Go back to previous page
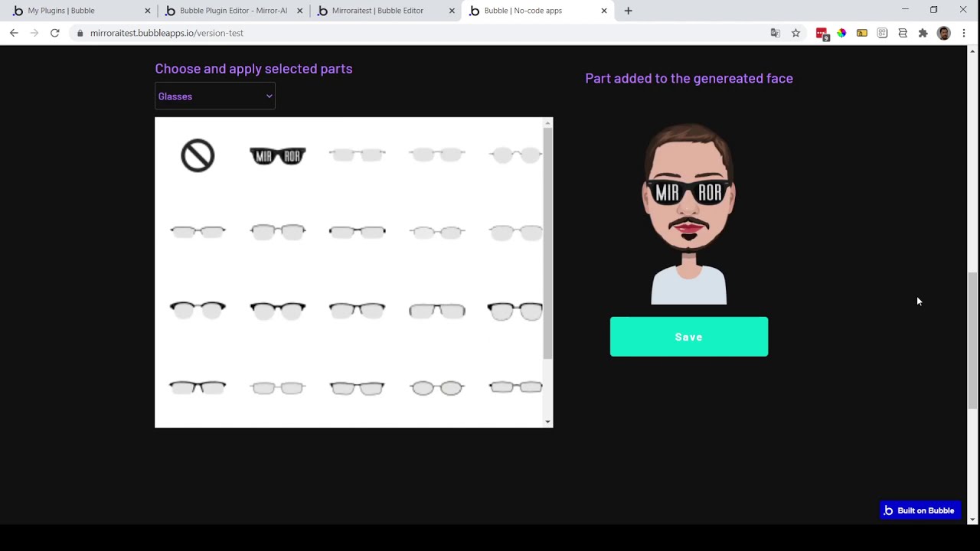The height and width of the screenshot is (551, 980). pos(14,33)
